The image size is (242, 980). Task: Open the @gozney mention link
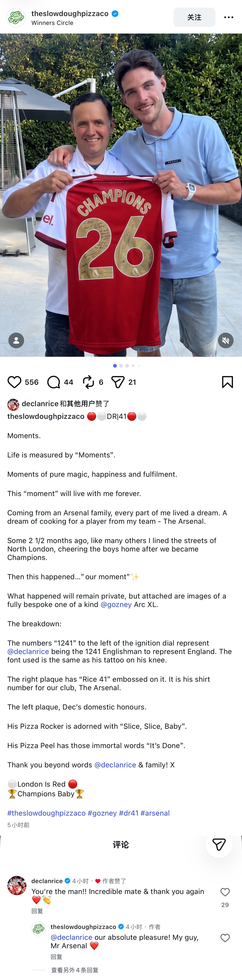tap(116, 605)
